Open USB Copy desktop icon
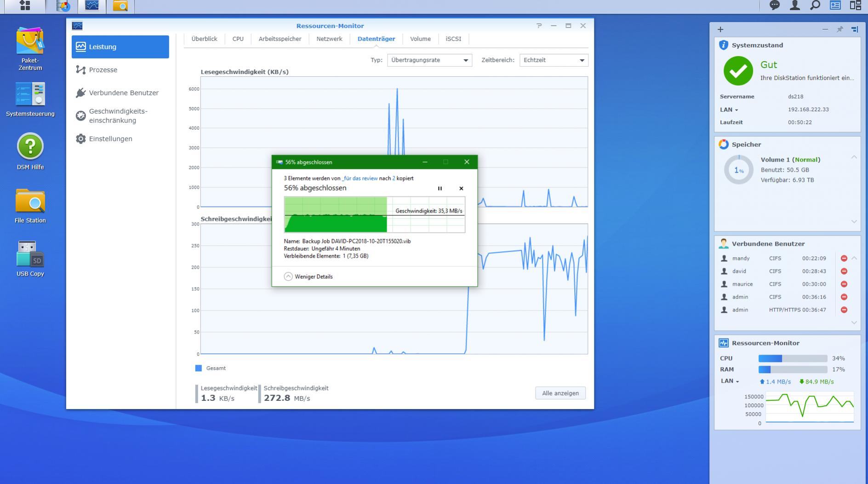Image resolution: width=868 pixels, height=484 pixels. tap(30, 259)
